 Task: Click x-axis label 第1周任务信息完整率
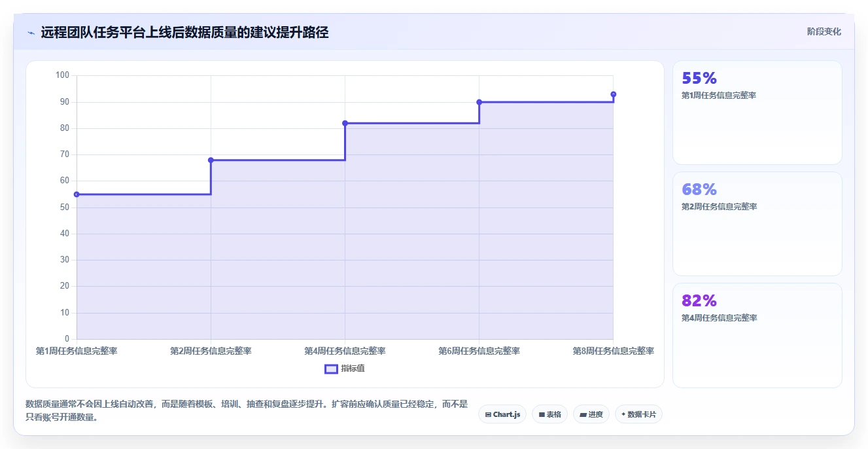pos(77,351)
